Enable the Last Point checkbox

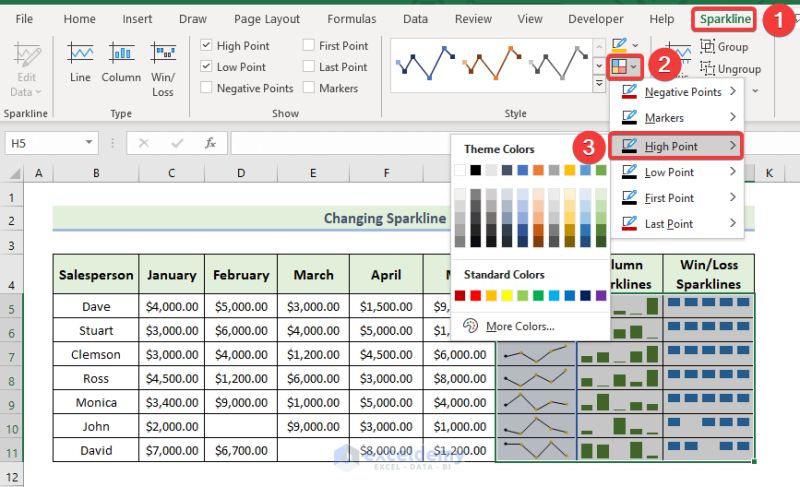pyautogui.click(x=308, y=66)
